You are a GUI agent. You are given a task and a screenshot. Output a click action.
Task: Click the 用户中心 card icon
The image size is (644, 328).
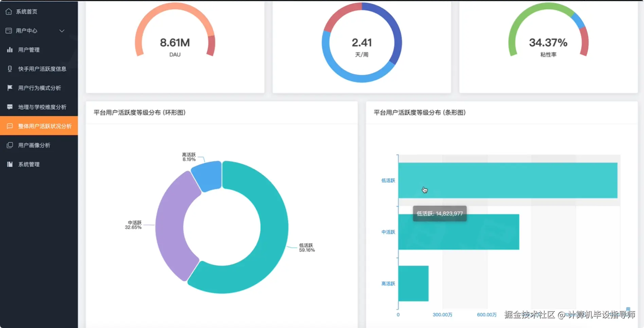pyautogui.click(x=9, y=31)
